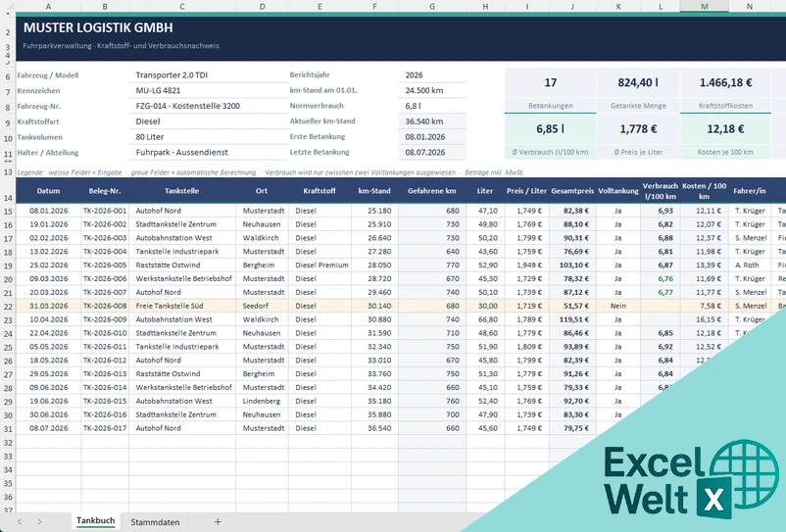
Task: Select 'Werkstankstelle Betriebshof' in row 20
Action: [182, 278]
